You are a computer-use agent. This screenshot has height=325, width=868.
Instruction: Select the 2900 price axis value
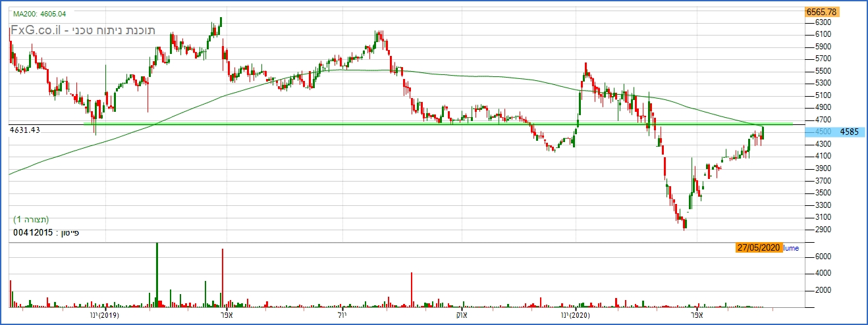[x=824, y=230]
